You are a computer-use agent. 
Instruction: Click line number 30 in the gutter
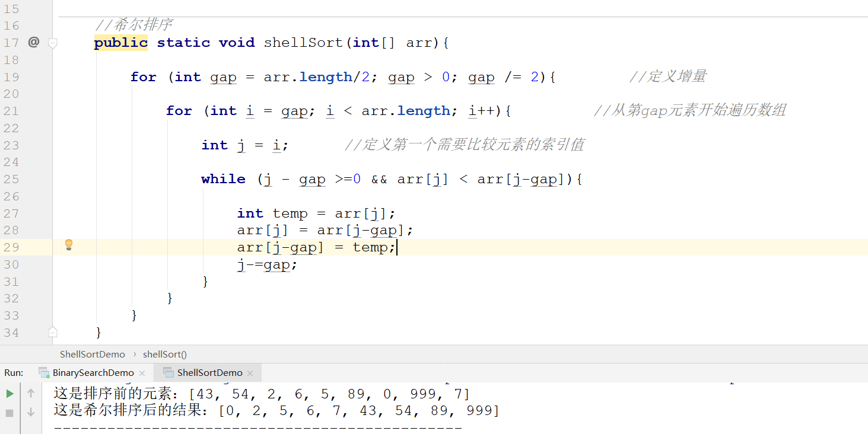pos(11,264)
